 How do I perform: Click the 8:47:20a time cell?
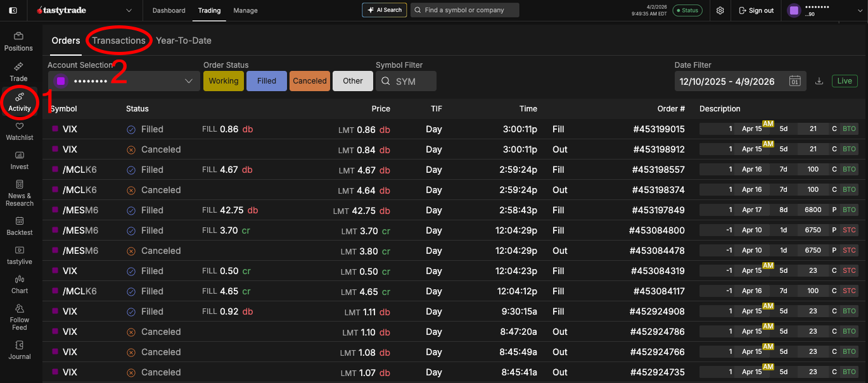[520, 332]
